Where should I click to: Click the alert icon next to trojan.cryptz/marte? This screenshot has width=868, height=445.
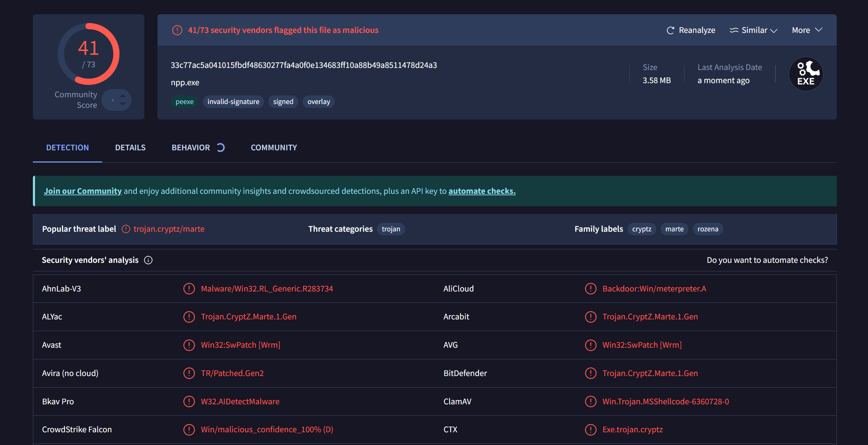point(126,229)
